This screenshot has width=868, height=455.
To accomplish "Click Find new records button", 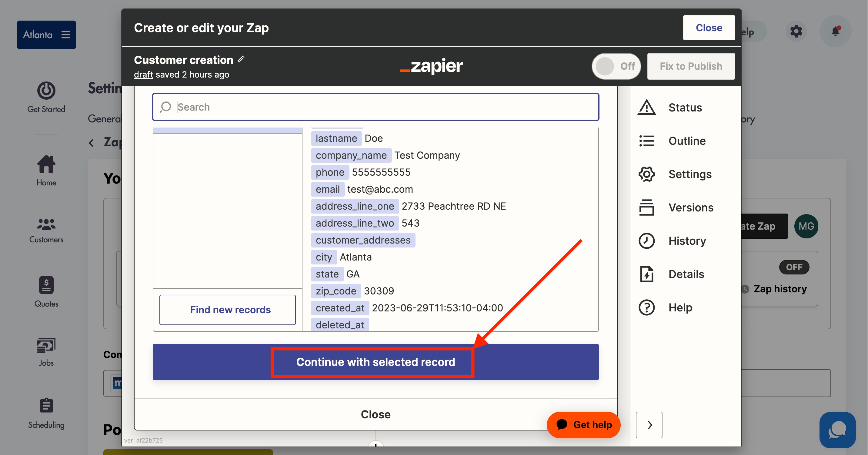I will click(x=227, y=310).
